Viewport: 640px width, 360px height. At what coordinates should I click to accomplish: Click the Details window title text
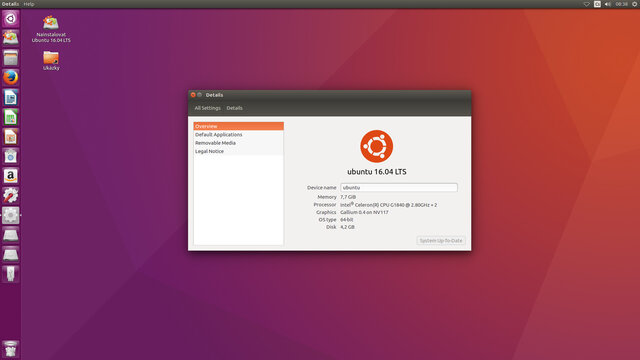(x=214, y=95)
